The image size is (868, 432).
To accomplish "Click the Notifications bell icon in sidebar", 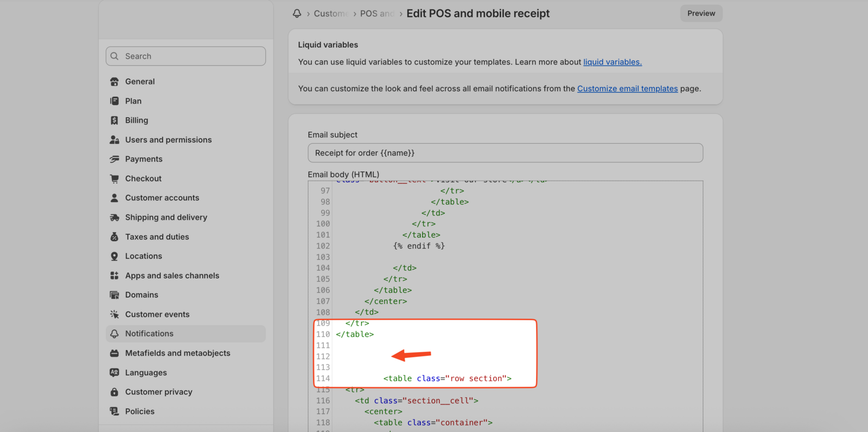I will point(114,334).
